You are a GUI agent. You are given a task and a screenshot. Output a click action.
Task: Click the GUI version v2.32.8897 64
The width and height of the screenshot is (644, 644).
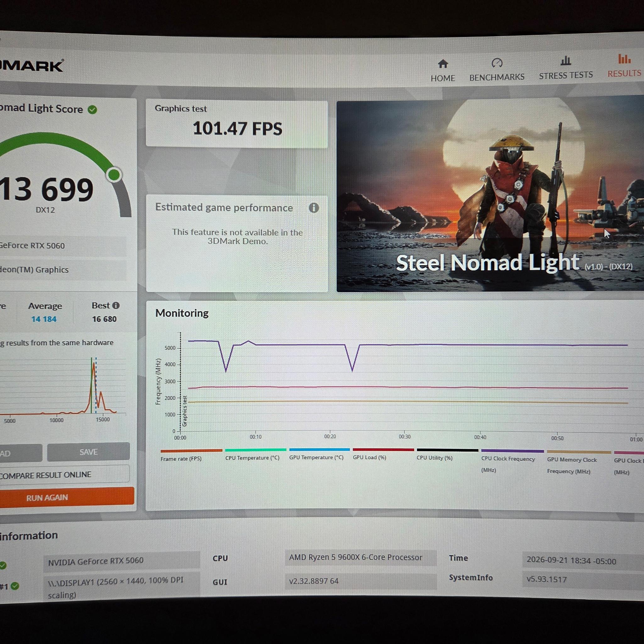click(x=361, y=581)
